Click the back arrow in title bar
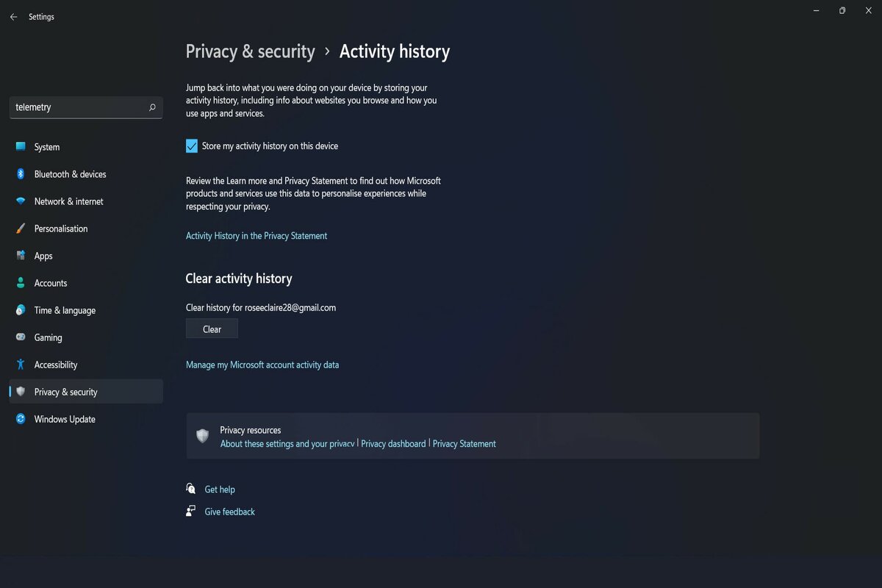Screen dimensions: 882x588 click(13, 17)
